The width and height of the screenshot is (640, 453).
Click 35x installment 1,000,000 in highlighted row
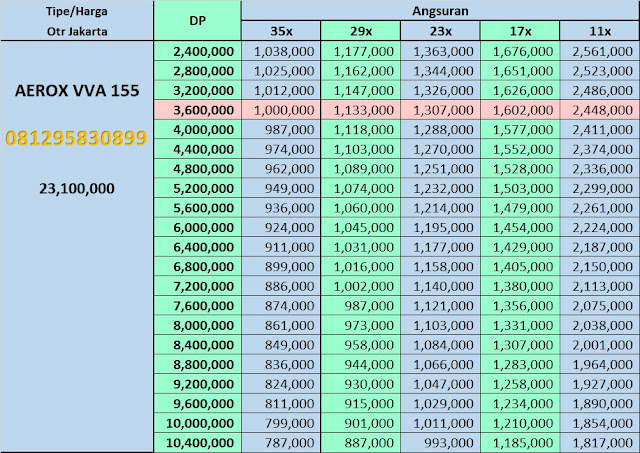pyautogui.click(x=281, y=110)
